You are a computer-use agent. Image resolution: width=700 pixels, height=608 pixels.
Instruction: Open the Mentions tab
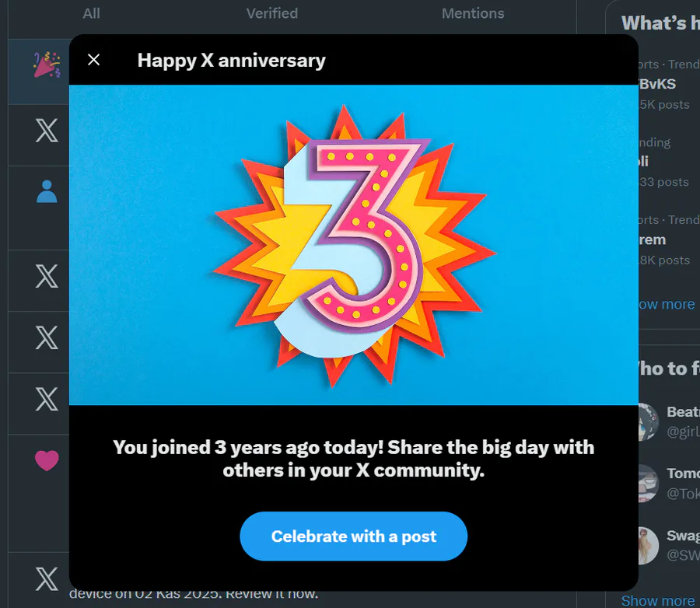(473, 13)
